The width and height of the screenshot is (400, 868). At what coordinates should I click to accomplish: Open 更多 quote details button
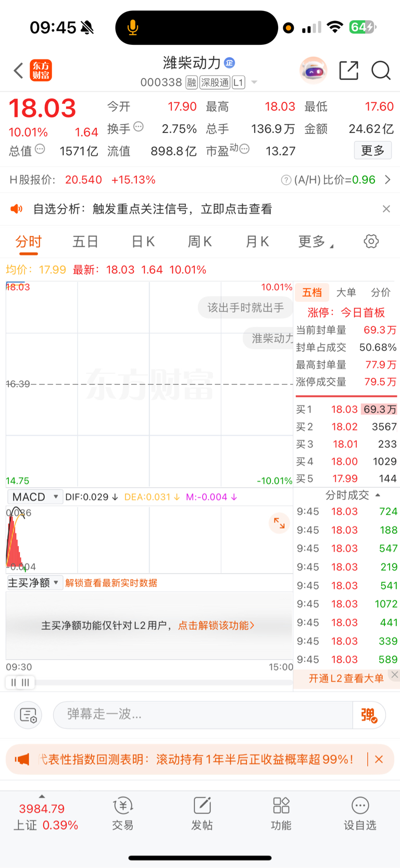(372, 151)
